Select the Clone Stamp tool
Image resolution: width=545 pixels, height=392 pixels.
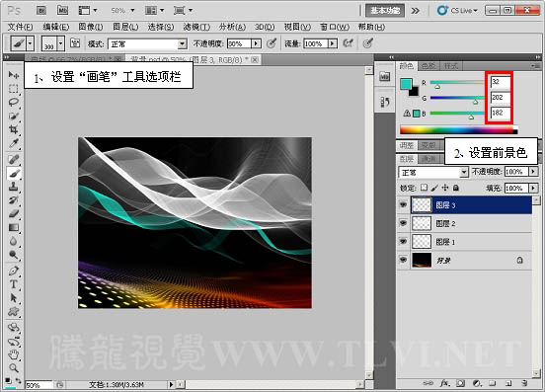(x=14, y=187)
